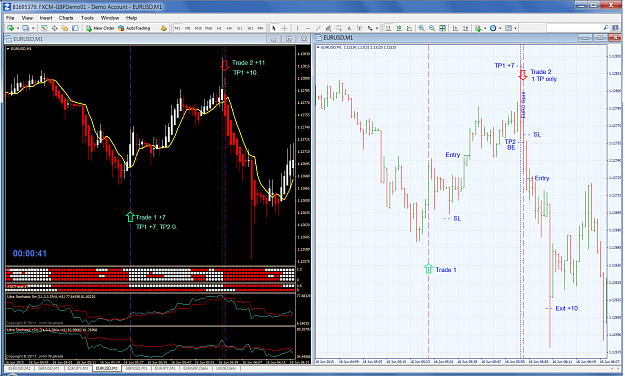
Task: Click the search magnifier icon in toolbar
Action: [606, 28]
